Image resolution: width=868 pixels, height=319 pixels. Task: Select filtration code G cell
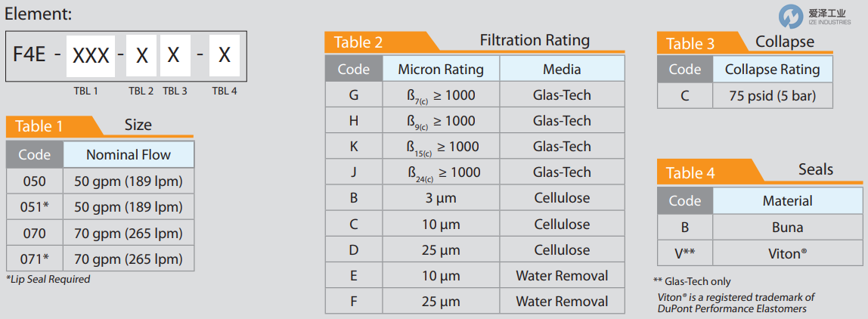(353, 95)
